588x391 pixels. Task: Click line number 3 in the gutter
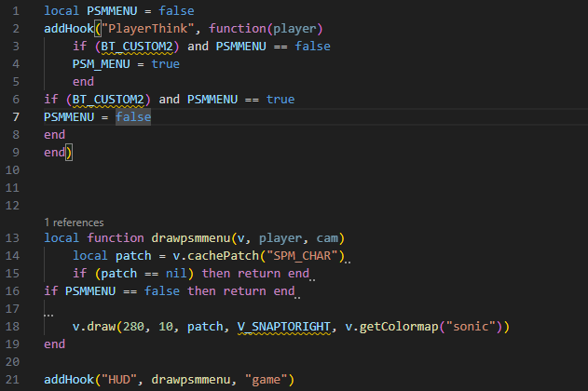coord(16,47)
